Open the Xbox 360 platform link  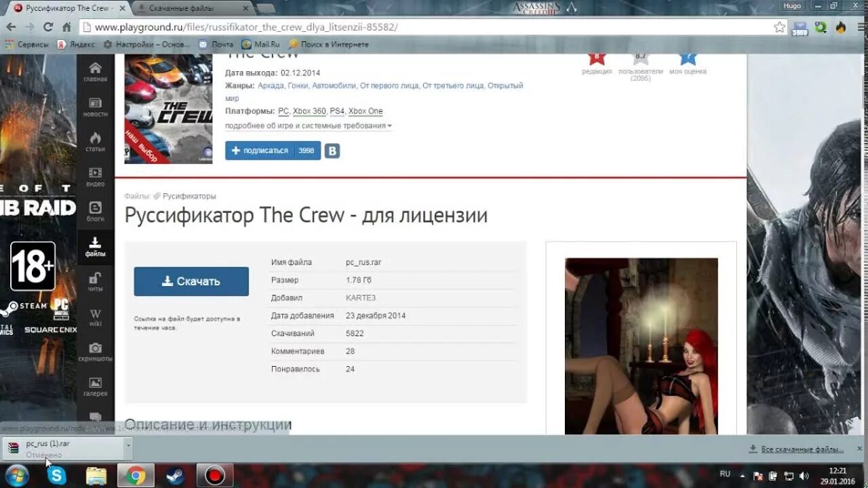point(309,111)
